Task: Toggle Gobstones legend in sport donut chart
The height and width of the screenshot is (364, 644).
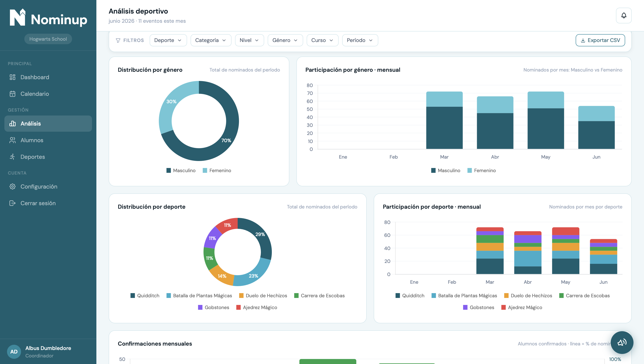Action: click(214, 307)
